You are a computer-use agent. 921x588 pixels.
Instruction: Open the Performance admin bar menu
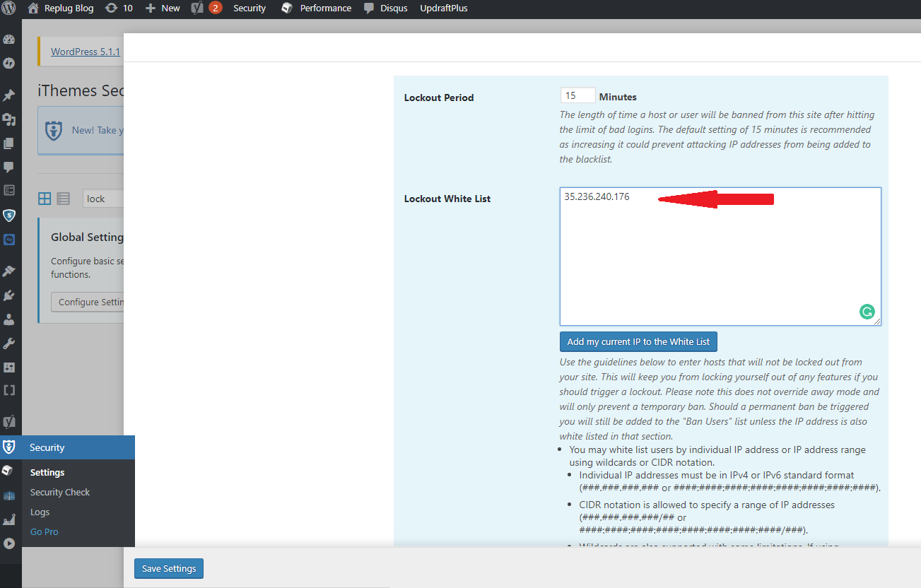point(317,8)
